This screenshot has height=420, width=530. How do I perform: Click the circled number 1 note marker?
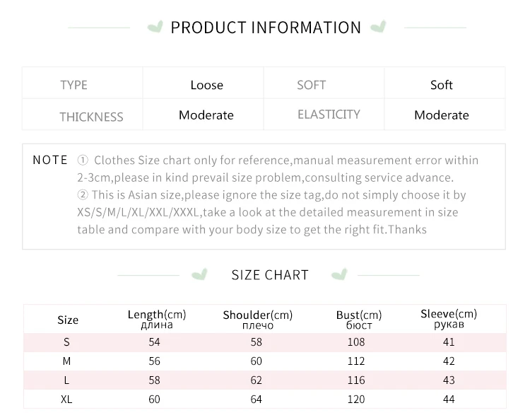(x=83, y=161)
